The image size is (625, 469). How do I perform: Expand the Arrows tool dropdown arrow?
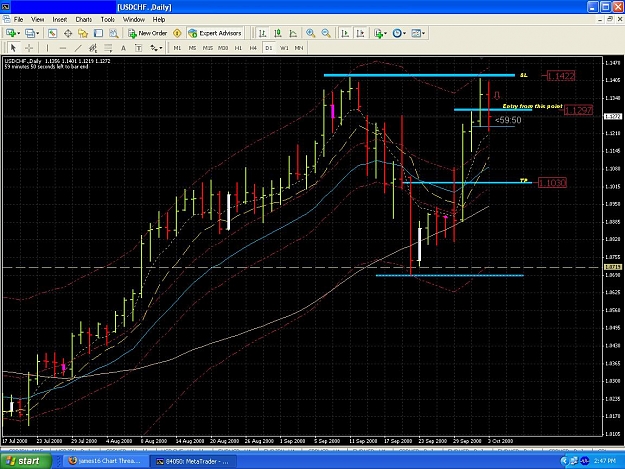161,48
